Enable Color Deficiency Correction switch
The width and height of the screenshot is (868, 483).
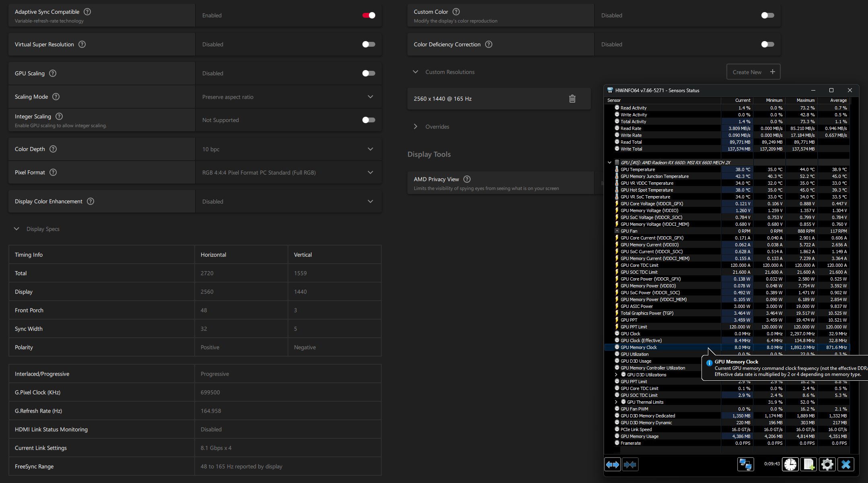(x=767, y=44)
